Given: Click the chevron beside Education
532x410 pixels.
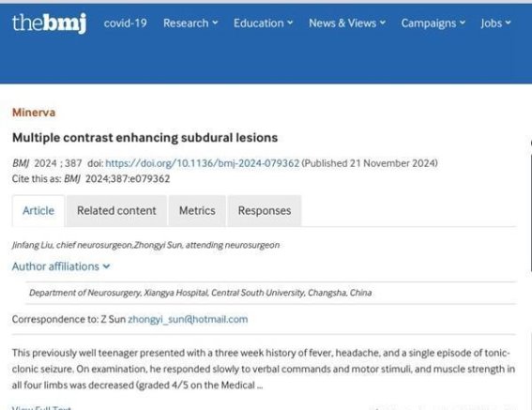Looking at the screenshot, I should tap(290, 23).
